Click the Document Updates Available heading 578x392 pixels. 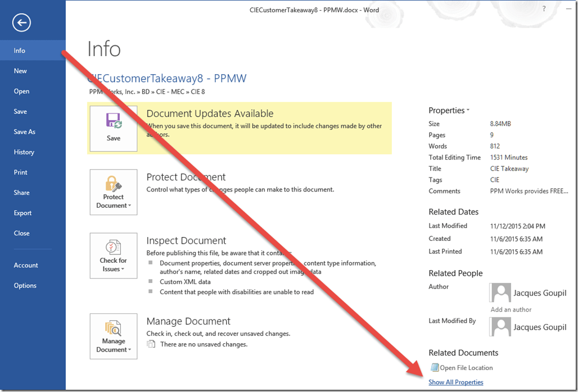pyautogui.click(x=210, y=113)
